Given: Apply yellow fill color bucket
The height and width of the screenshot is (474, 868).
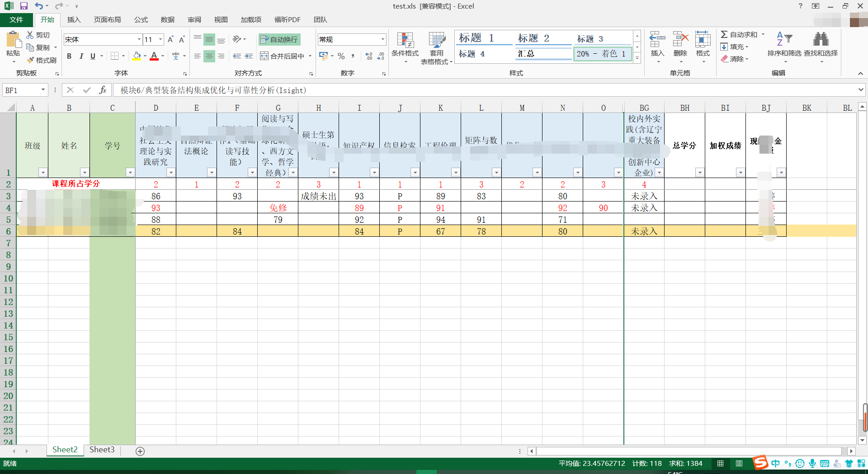Looking at the screenshot, I should click(137, 56).
